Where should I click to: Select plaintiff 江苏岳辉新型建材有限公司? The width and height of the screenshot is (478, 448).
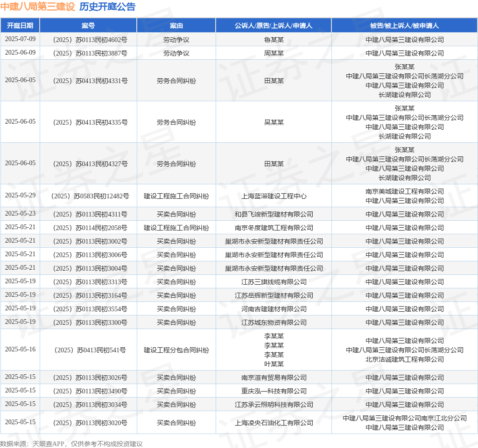(274, 295)
